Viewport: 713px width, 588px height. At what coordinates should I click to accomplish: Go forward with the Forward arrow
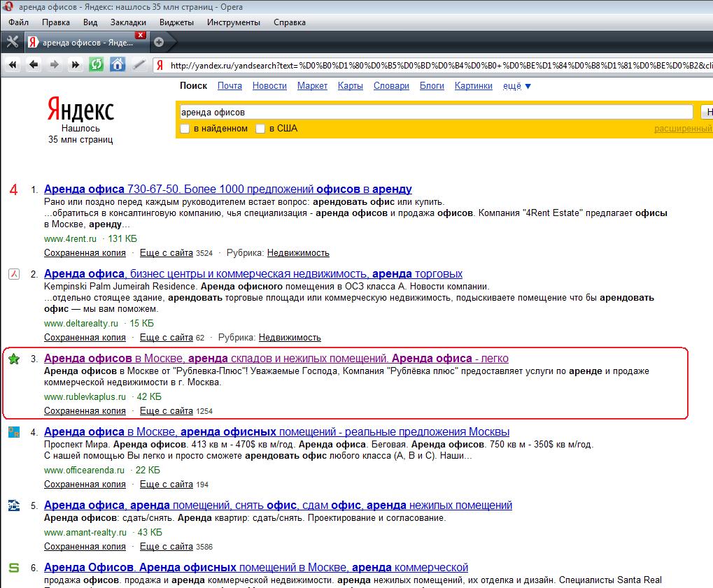(x=54, y=65)
